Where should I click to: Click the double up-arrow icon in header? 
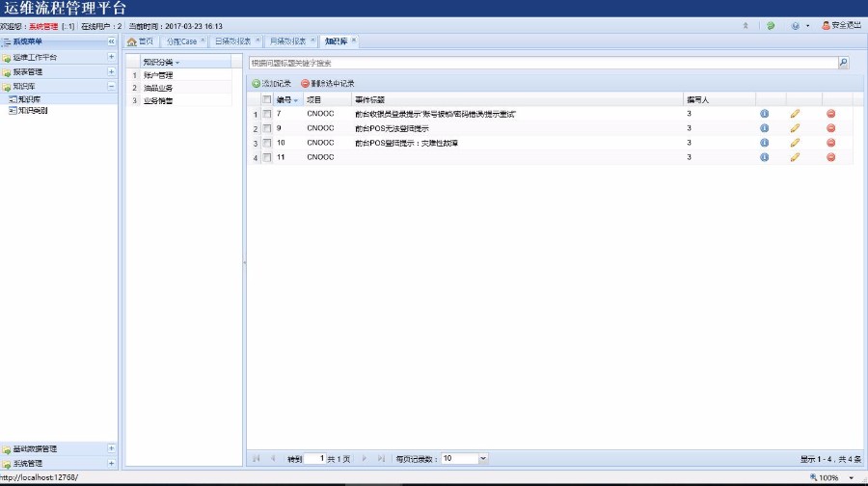click(746, 26)
